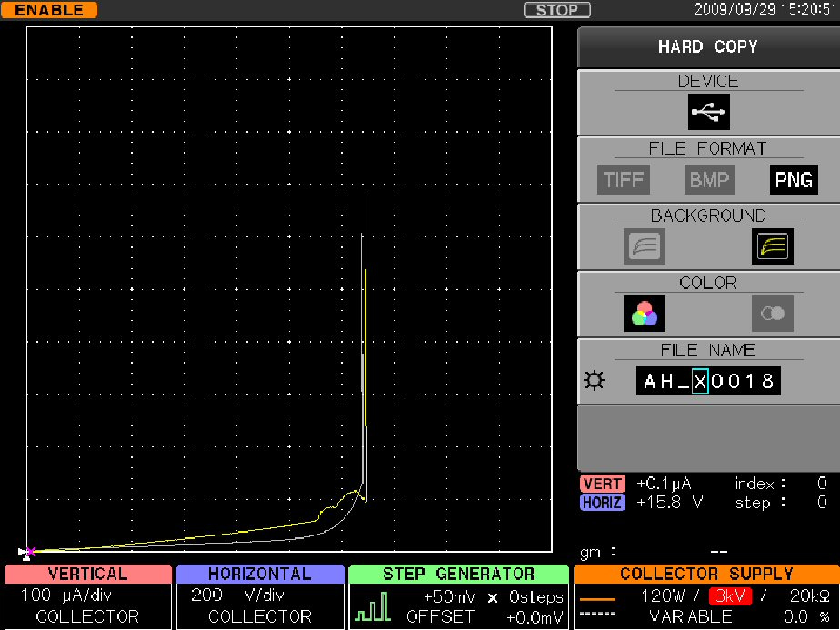Image resolution: width=840 pixels, height=630 pixels.
Task: Click the solid orange line legend icon
Action: tap(598, 598)
